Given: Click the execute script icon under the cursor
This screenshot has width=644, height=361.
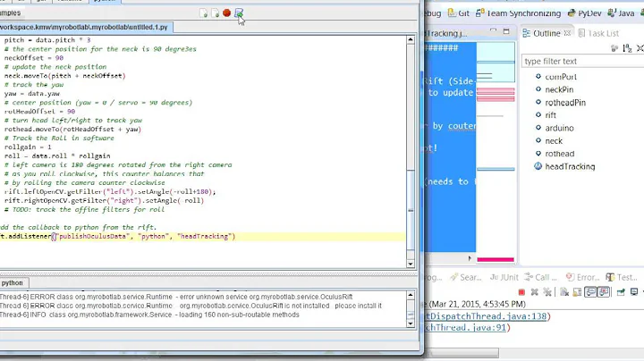Looking at the screenshot, I should [x=239, y=13].
